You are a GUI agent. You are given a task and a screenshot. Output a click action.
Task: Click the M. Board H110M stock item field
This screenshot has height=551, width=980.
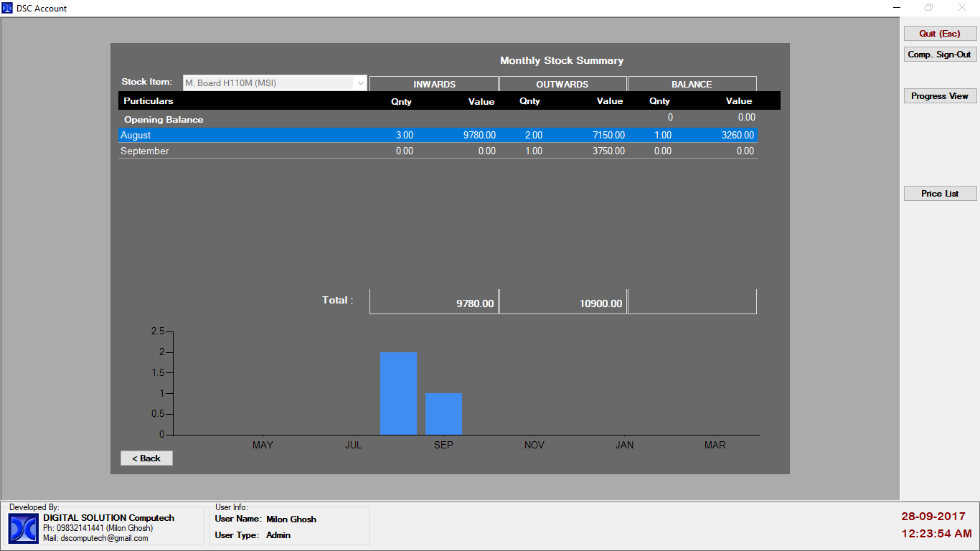[268, 83]
